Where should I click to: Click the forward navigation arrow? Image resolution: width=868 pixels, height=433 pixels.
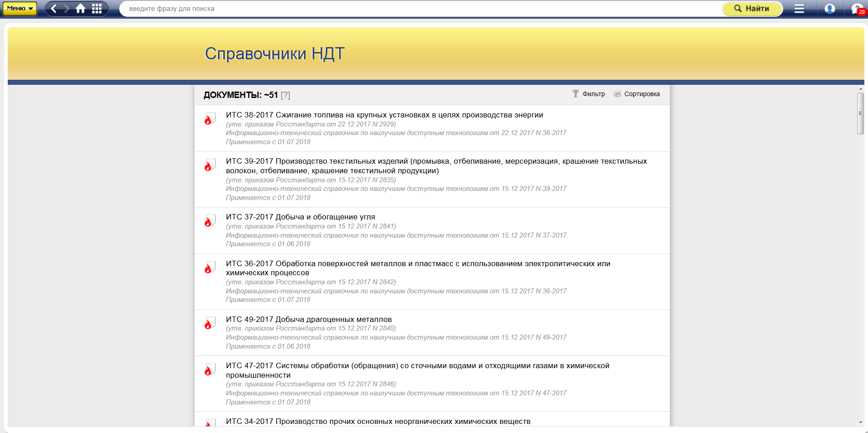pos(67,9)
